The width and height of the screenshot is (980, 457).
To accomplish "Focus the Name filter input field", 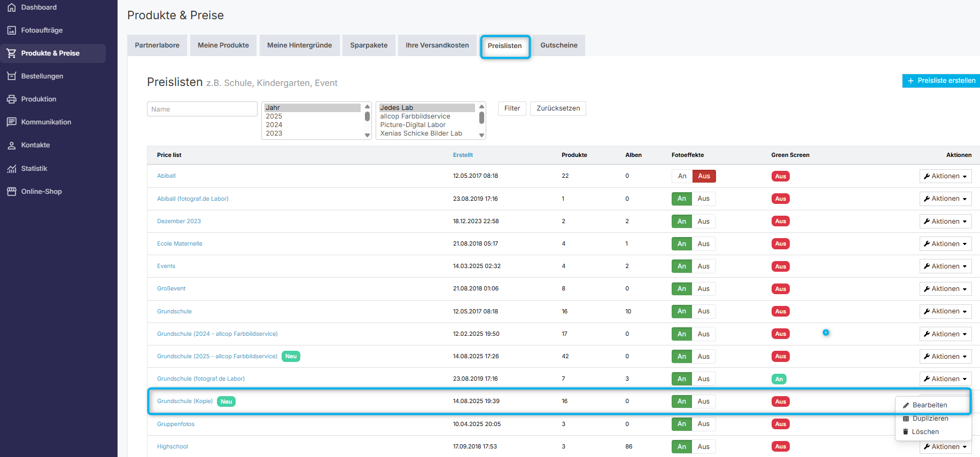I will (202, 109).
